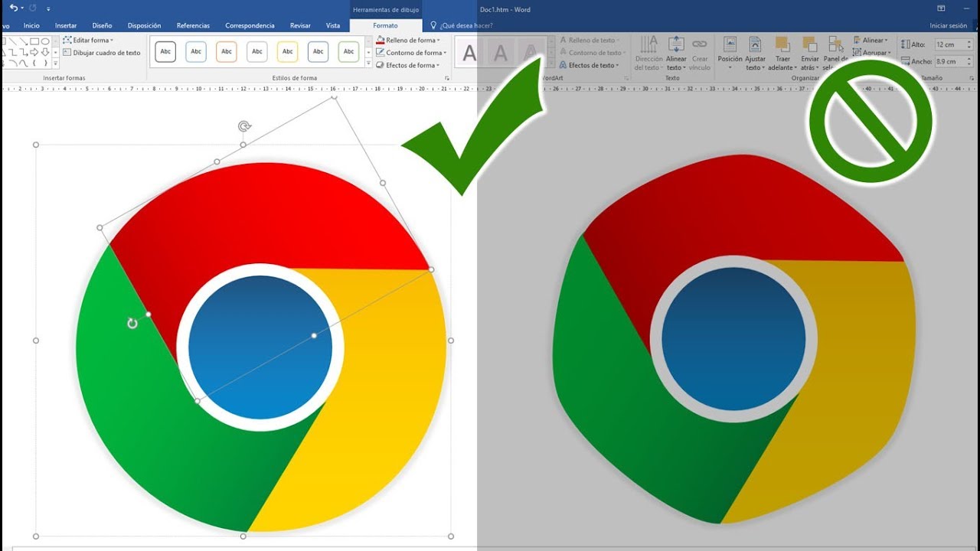Select the blue center circle of left logo
The height and width of the screenshot is (551, 980).
pyautogui.click(x=260, y=347)
